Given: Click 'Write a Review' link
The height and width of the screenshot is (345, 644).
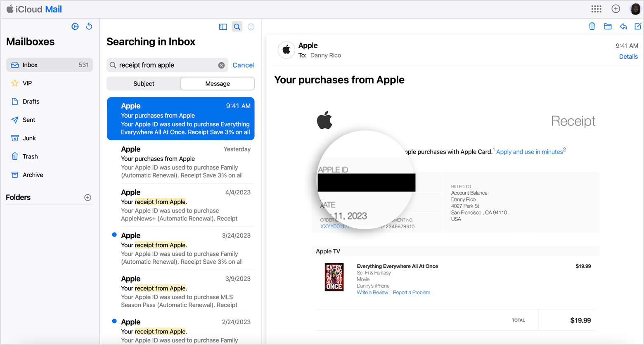Looking at the screenshot, I should click(x=372, y=293).
